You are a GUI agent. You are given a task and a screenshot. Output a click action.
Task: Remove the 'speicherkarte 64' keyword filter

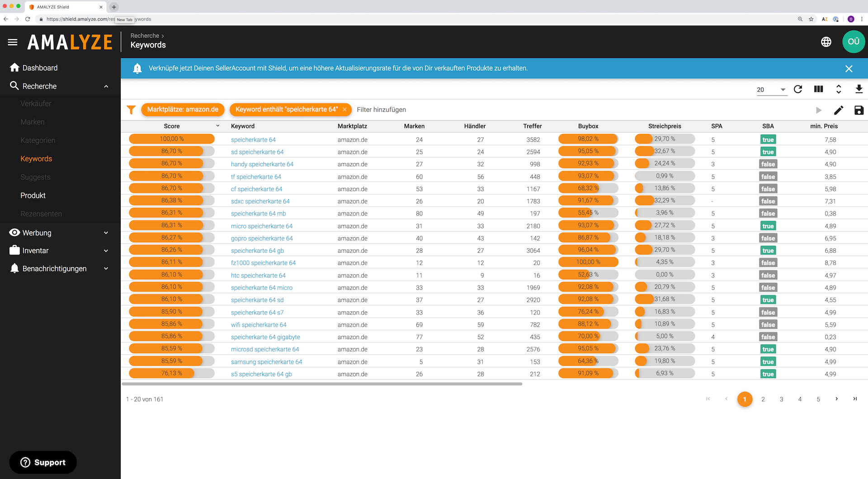(x=344, y=109)
